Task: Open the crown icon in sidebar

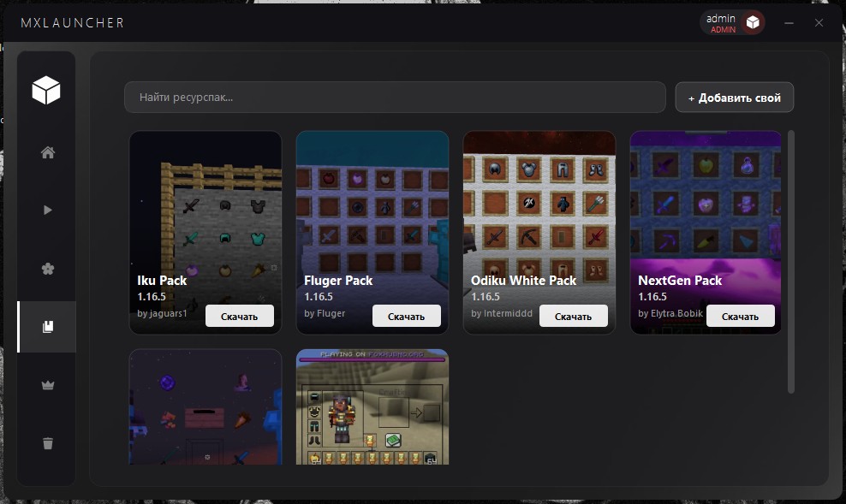Action: pyautogui.click(x=48, y=385)
